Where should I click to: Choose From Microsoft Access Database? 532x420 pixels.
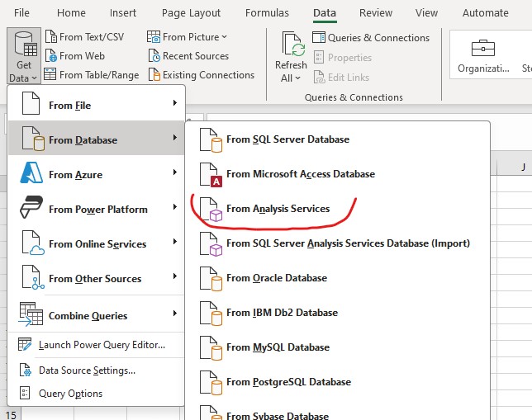(x=338, y=174)
